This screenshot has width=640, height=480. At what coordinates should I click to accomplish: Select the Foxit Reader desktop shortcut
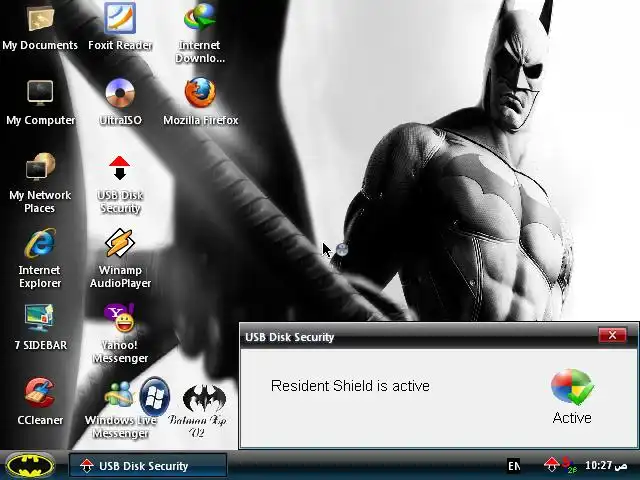point(120,27)
